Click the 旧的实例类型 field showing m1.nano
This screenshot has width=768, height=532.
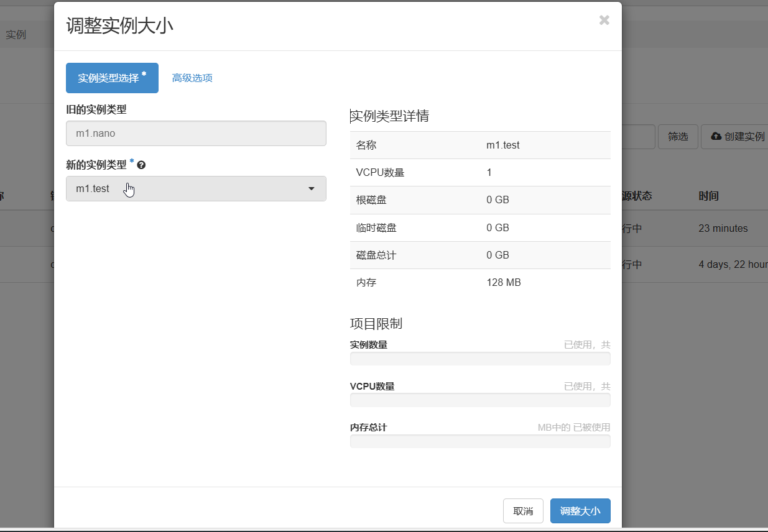[x=196, y=133]
